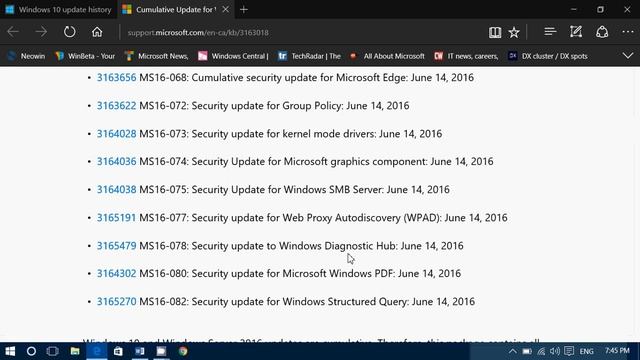Open File Explorer from taskbar

75,351
